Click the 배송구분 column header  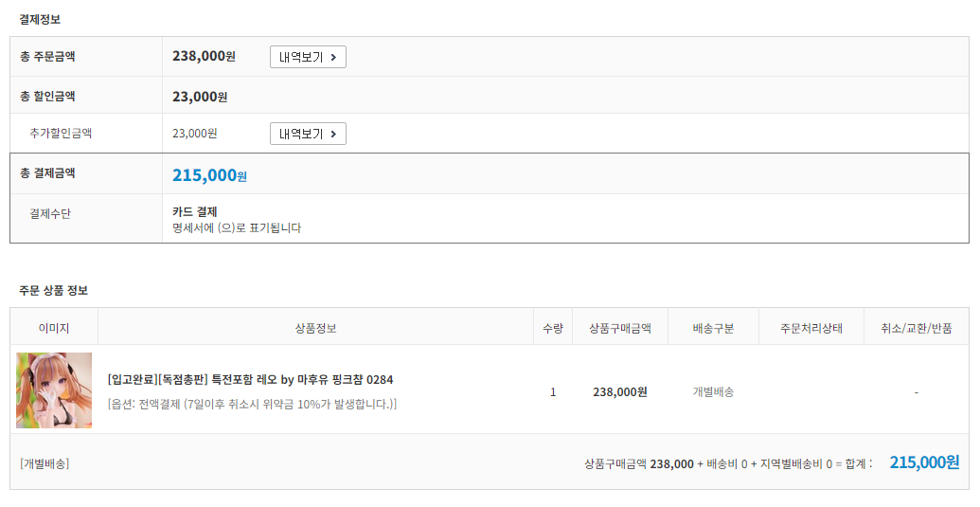click(x=713, y=328)
